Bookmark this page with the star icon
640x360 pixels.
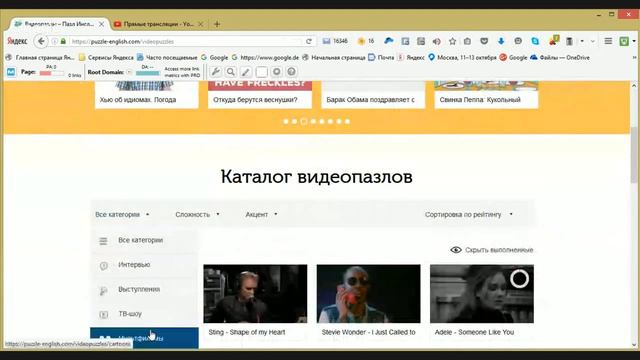pos(452,41)
